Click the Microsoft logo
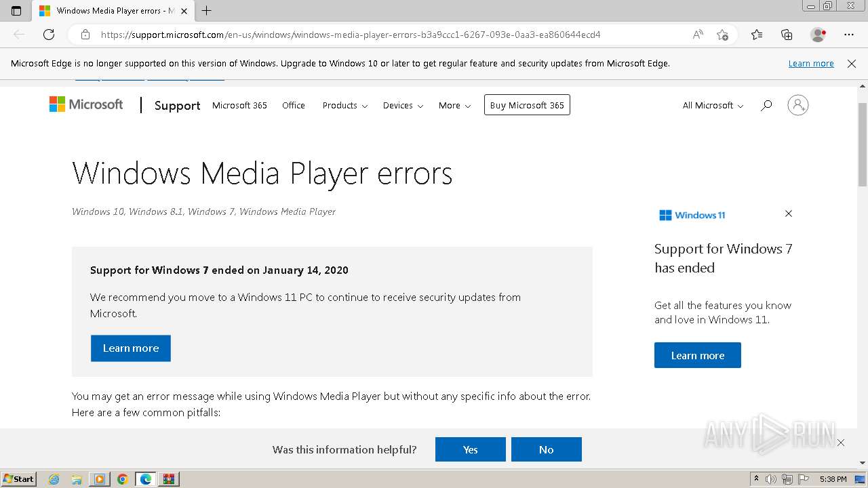 [86, 104]
